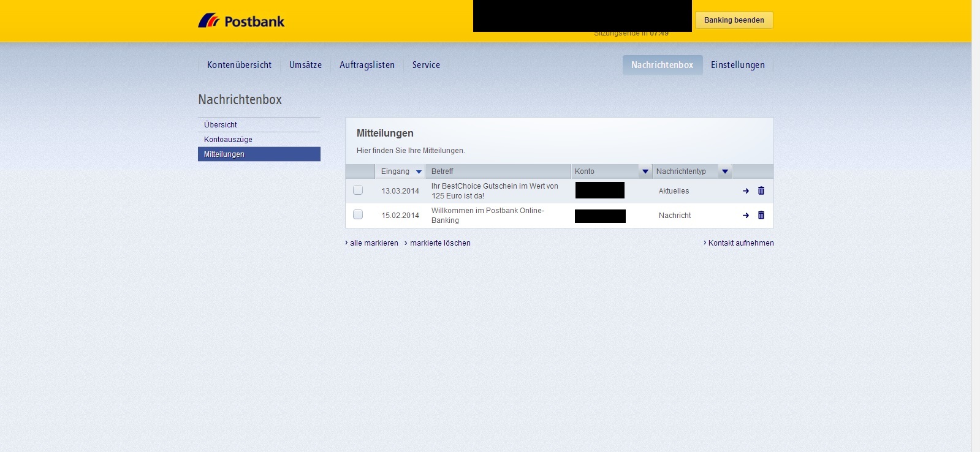The width and height of the screenshot is (980, 452).
Task: Click Banking beenden button
Action: (x=734, y=20)
